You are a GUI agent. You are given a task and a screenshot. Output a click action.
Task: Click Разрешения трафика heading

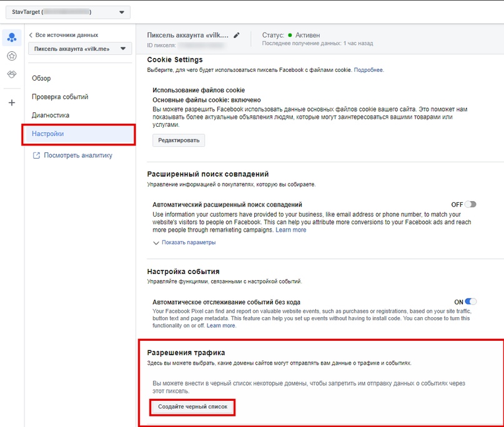pyautogui.click(x=185, y=353)
